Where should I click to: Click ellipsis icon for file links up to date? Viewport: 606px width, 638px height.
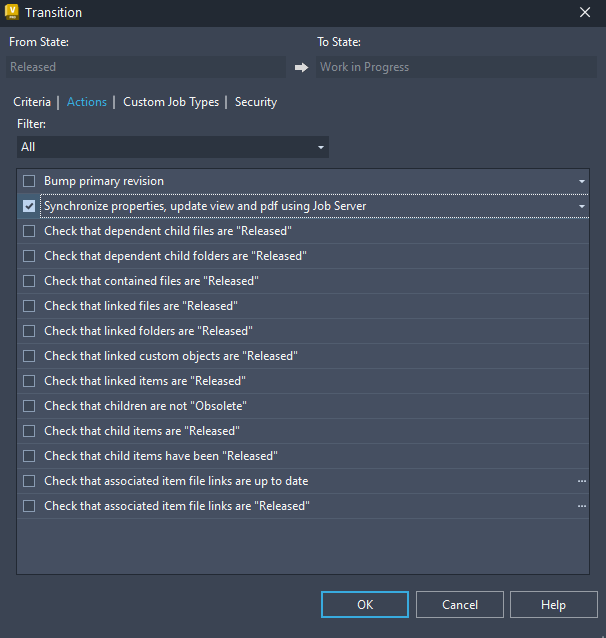581,481
